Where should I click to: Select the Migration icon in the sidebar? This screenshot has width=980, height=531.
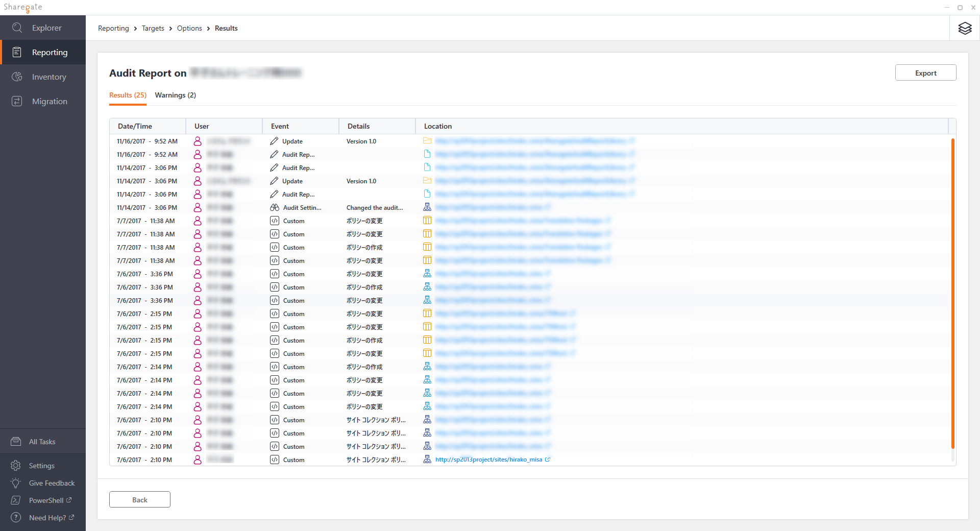pyautogui.click(x=17, y=101)
